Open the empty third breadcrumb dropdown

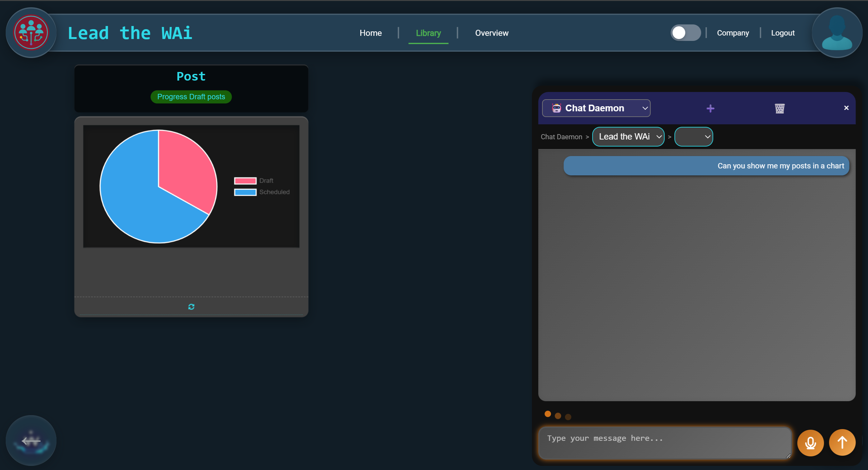click(x=693, y=137)
